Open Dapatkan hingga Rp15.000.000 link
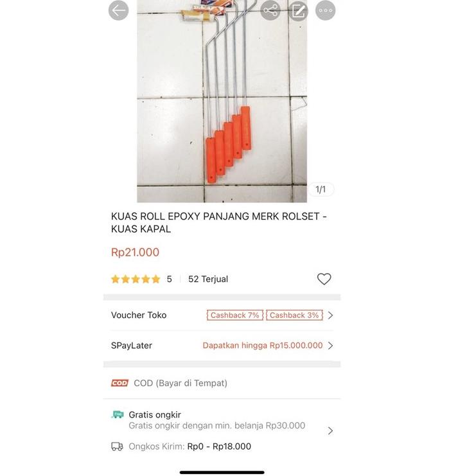Image resolution: width=476 pixels, height=476 pixels. click(x=263, y=346)
